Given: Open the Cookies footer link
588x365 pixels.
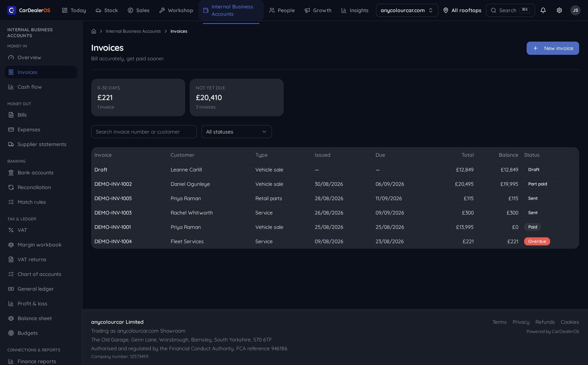Looking at the screenshot, I should [x=570, y=322].
